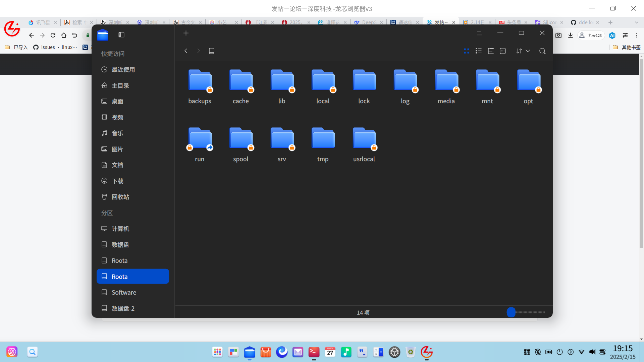This screenshot has width=644, height=362.
Task: Switch to tree view mode
Action: pos(491,51)
